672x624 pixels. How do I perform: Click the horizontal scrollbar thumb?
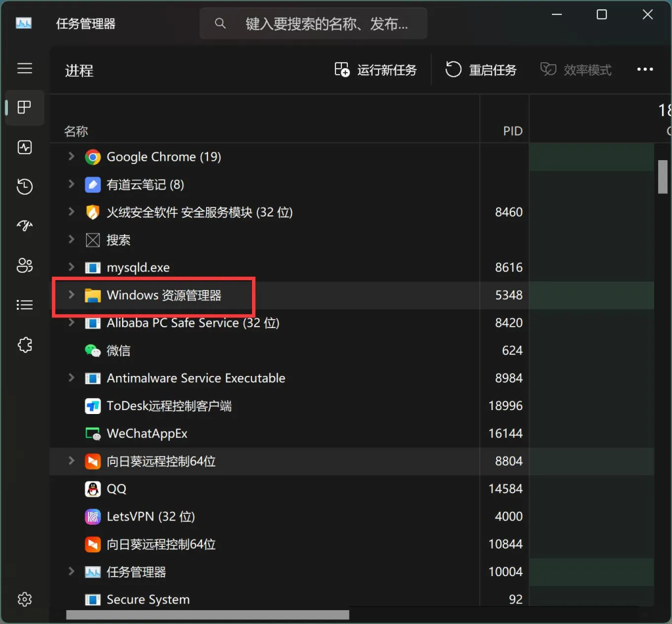point(207,615)
